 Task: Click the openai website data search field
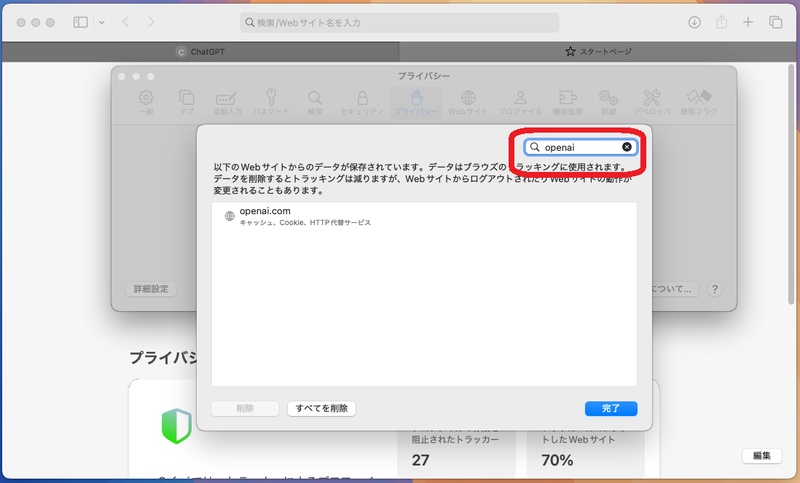pyautogui.click(x=581, y=147)
